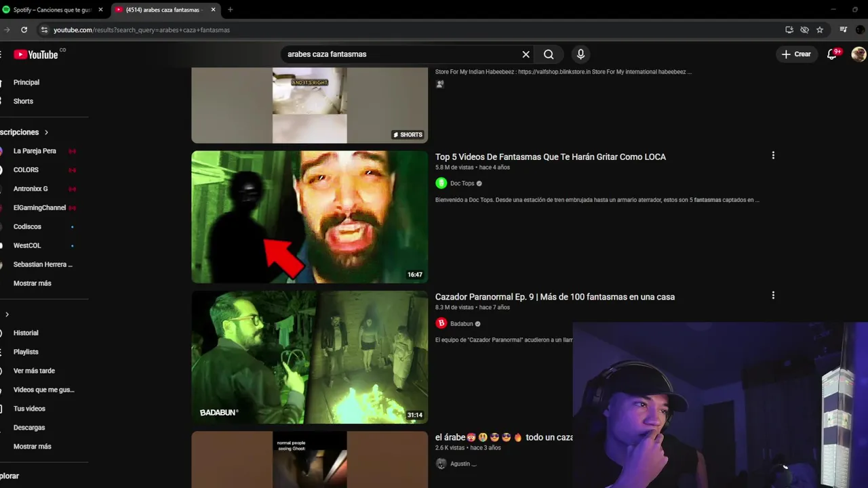Open title Top 5 Videos De Fantasmas Que Te Harán Gritar

tap(551, 157)
